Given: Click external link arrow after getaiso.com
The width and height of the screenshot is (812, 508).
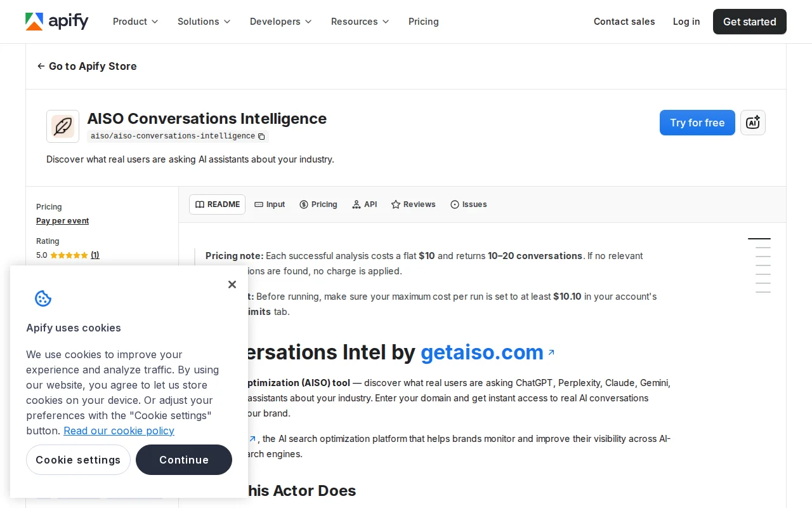Looking at the screenshot, I should (551, 352).
